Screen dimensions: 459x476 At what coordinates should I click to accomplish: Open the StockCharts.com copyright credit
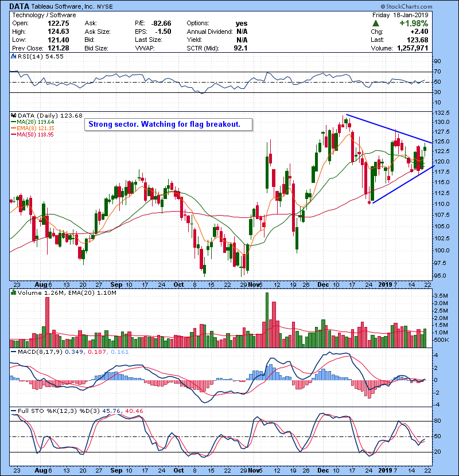[406, 6]
